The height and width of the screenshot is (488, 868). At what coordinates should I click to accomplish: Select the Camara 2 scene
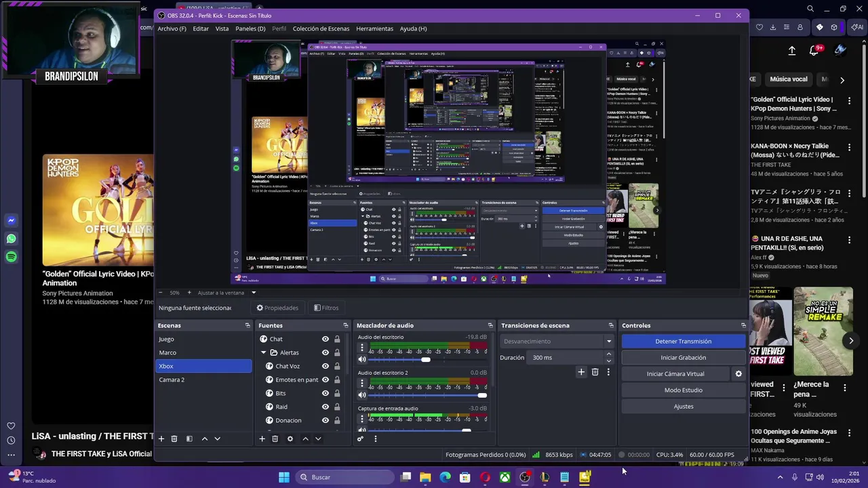[x=203, y=380]
